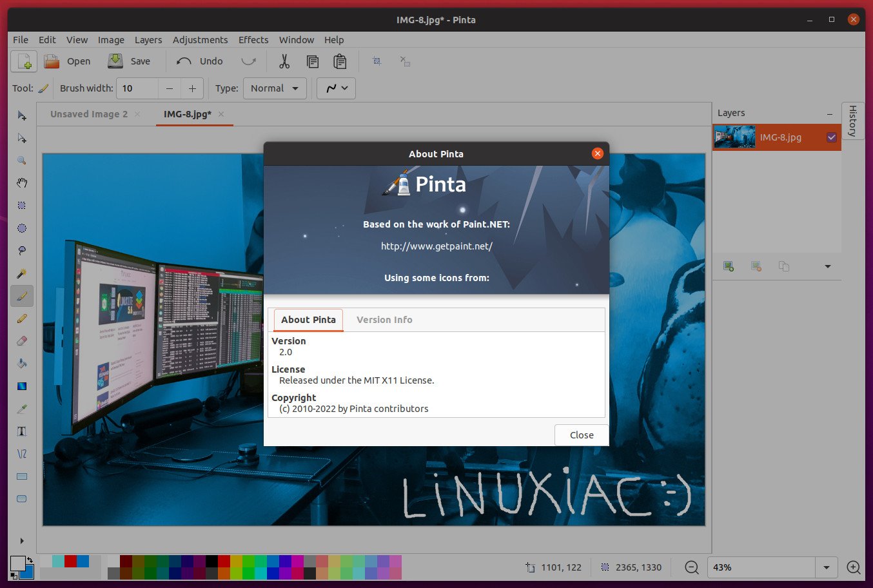Open the History side tab

(852, 121)
